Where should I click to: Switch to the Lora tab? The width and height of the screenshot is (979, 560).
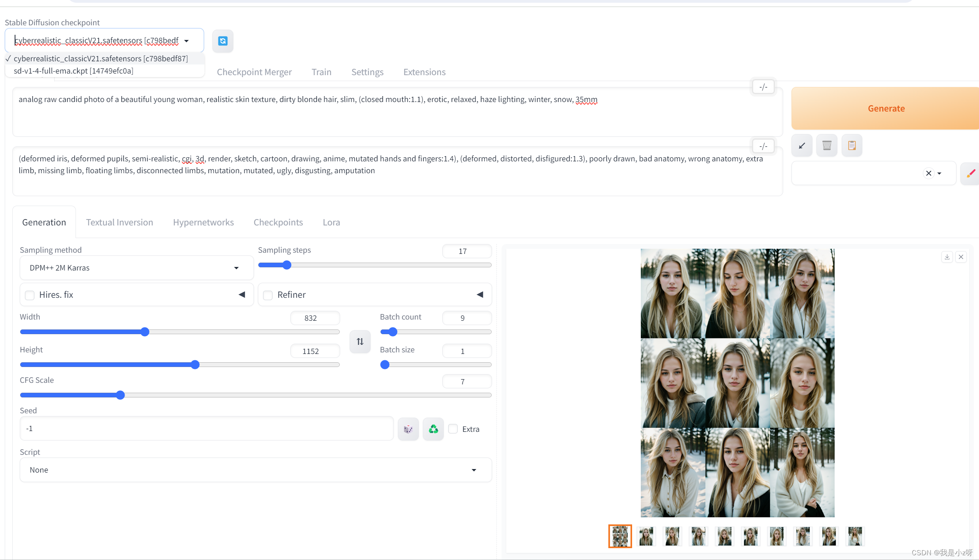coord(331,222)
